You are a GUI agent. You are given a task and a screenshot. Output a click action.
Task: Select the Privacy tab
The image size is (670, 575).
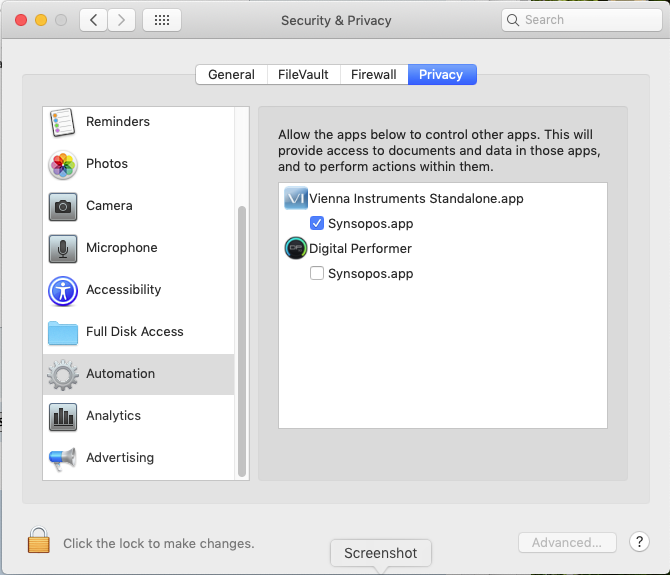442,75
